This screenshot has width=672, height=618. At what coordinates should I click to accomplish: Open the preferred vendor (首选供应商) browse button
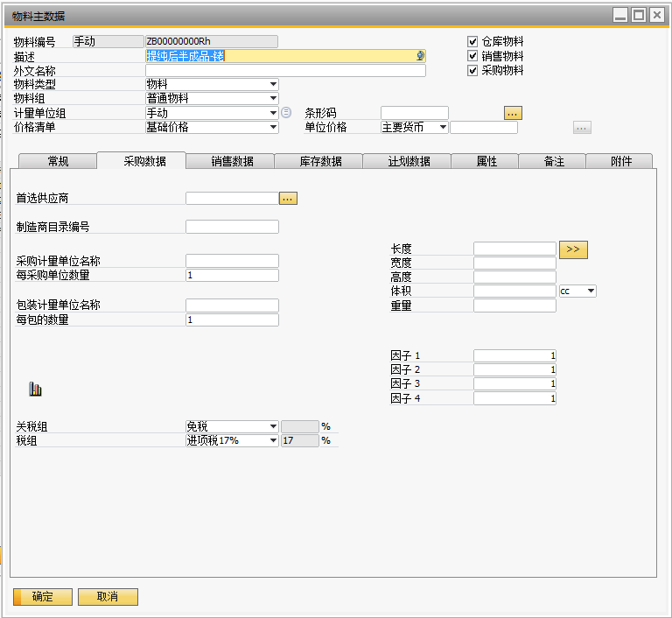tap(288, 199)
